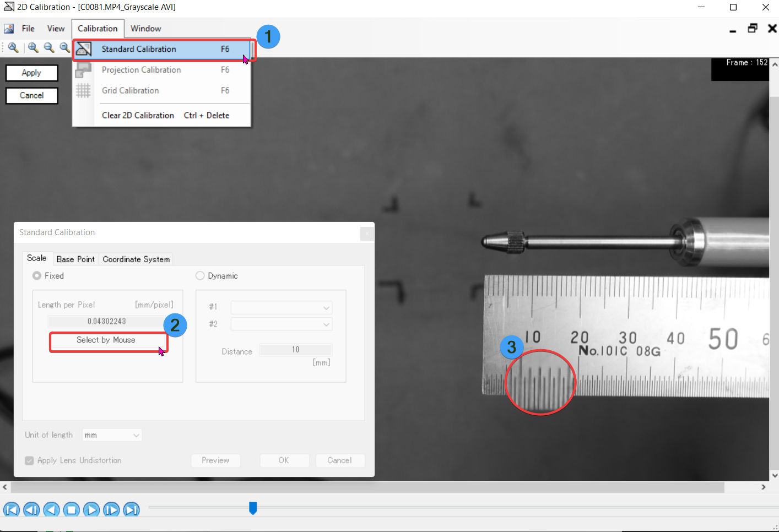Screen dimensions: 779x532
Task: Click the auto-fit zoom magnifier icon
Action: point(13,48)
